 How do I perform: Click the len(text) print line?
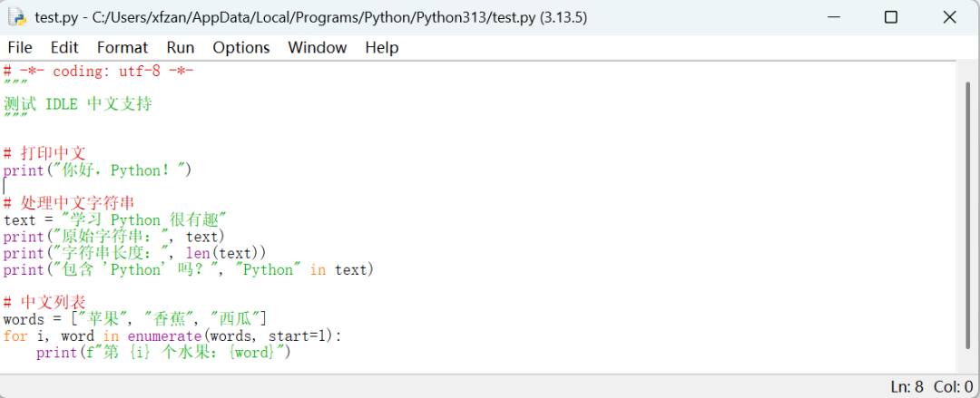(134, 253)
